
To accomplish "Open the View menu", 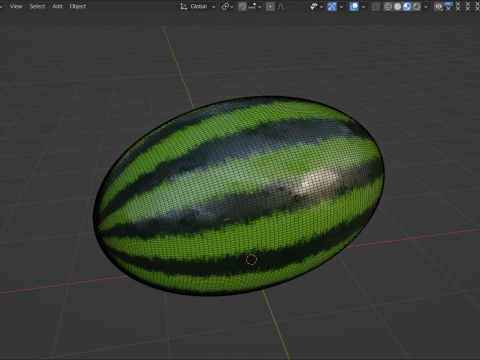I will coord(16,6).
